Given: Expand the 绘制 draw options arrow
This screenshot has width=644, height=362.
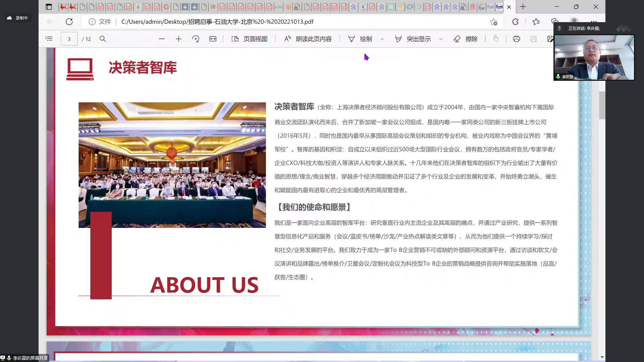Looking at the screenshot, I should 382,39.
